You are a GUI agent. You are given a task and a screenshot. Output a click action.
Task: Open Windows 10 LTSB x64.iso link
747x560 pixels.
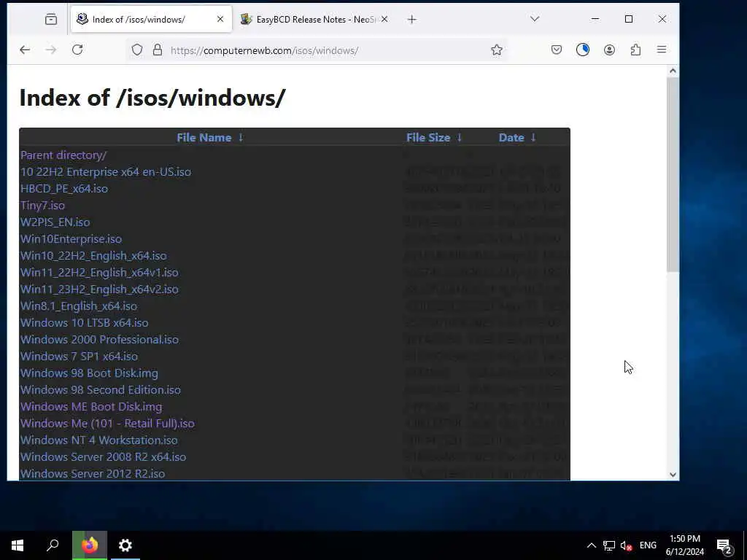pos(85,323)
